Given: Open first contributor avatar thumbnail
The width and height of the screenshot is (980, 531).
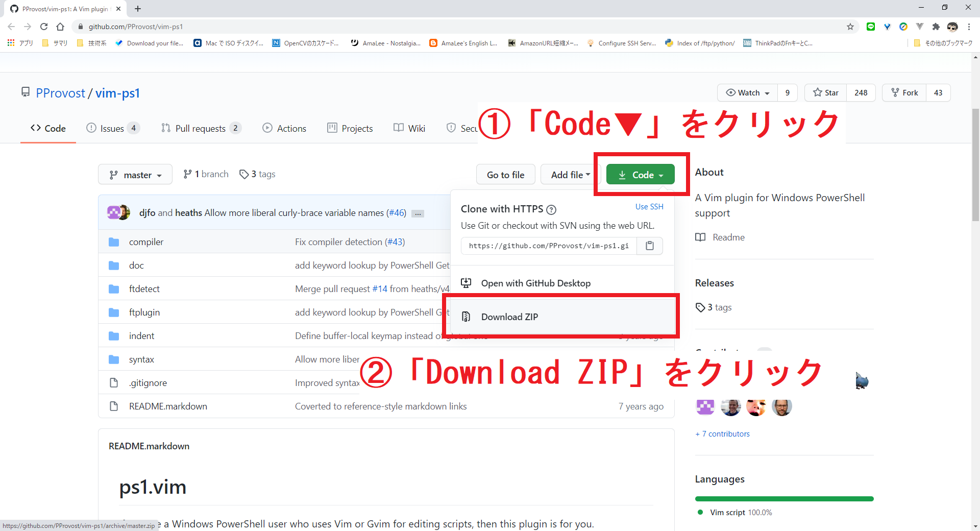Looking at the screenshot, I should point(705,407).
